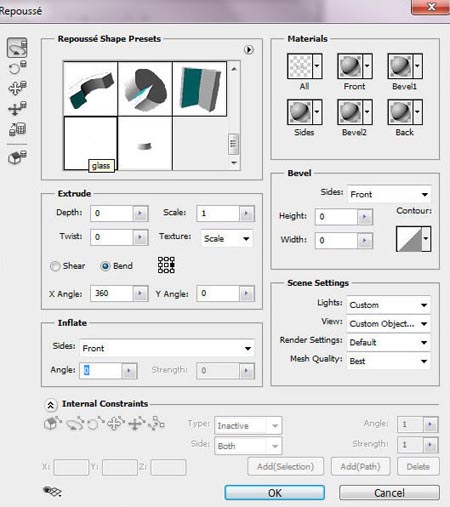Open the constraint Type dropdown

click(248, 425)
